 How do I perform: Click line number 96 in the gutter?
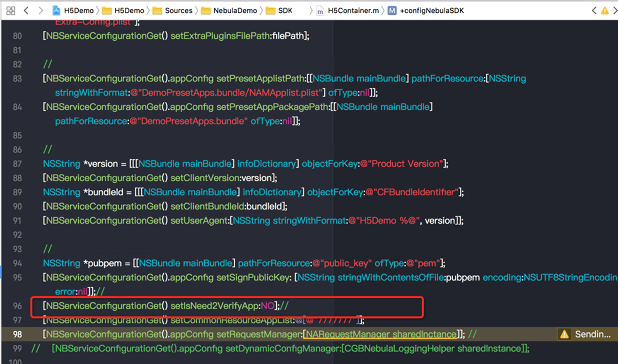[17, 306]
